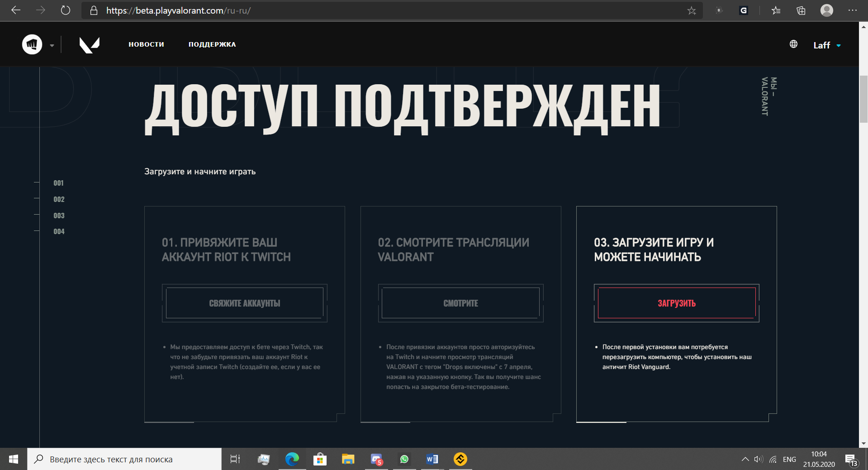Open the taskbar app beside Task View
Viewport: 868px width, 470px height.
[x=264, y=459]
